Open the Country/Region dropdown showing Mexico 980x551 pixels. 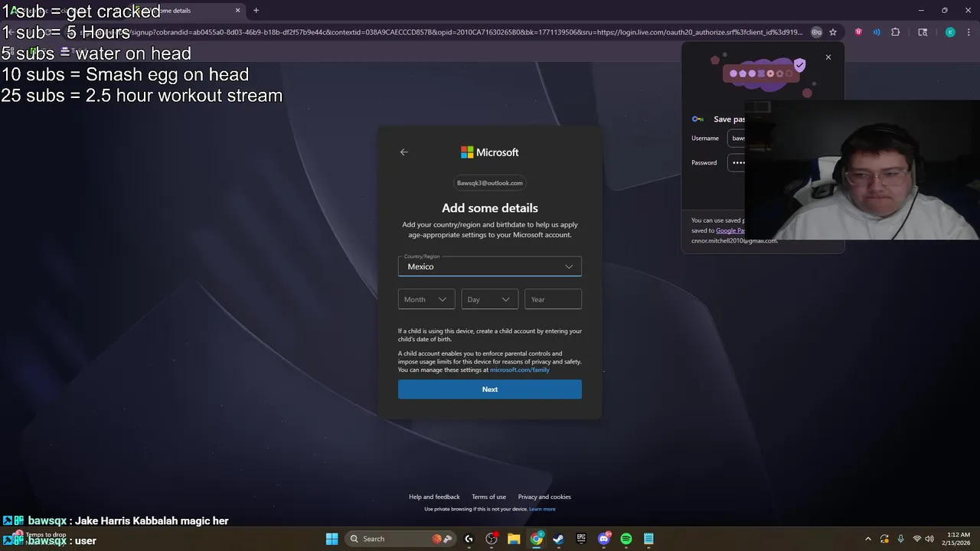pos(490,266)
